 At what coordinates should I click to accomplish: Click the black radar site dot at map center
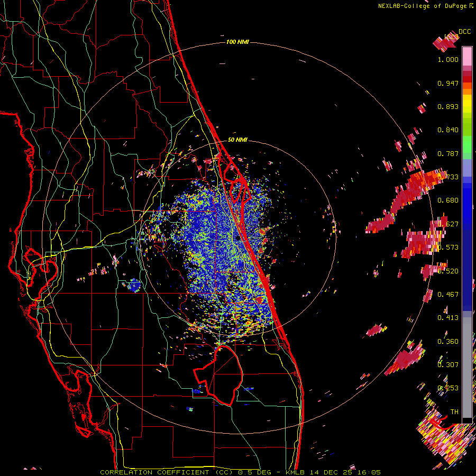[237, 239]
